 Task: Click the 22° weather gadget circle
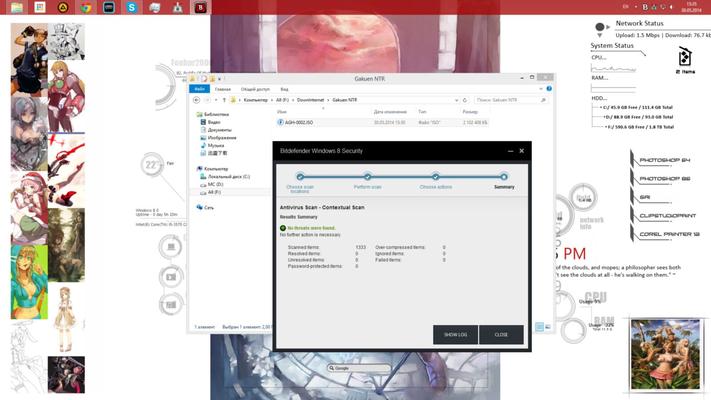coord(152,165)
